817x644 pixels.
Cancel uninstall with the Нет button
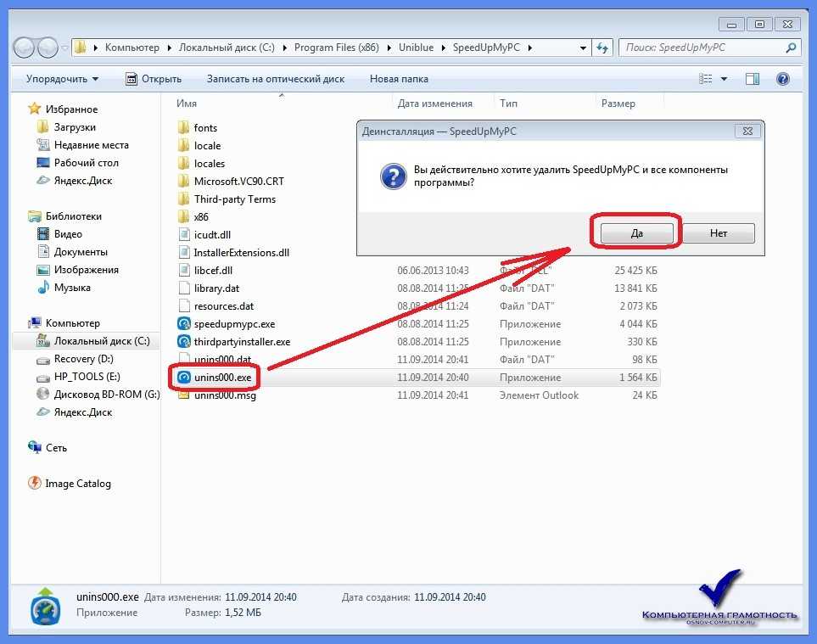[719, 232]
